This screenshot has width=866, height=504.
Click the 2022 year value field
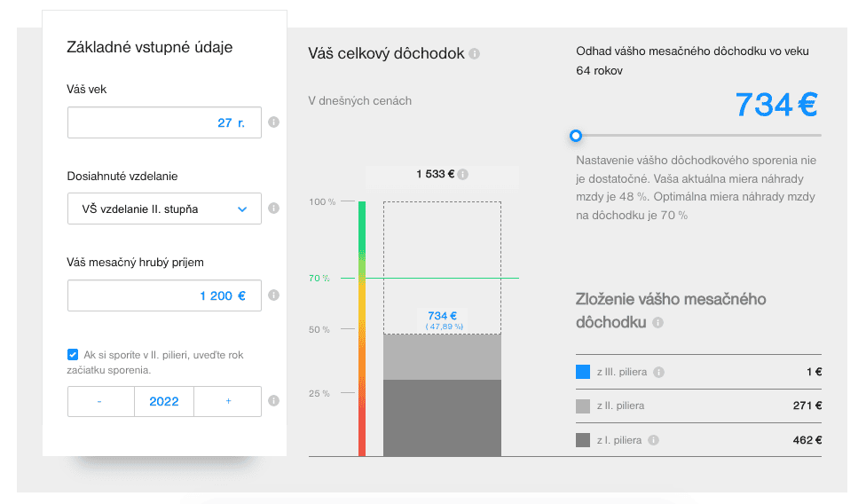[164, 401]
